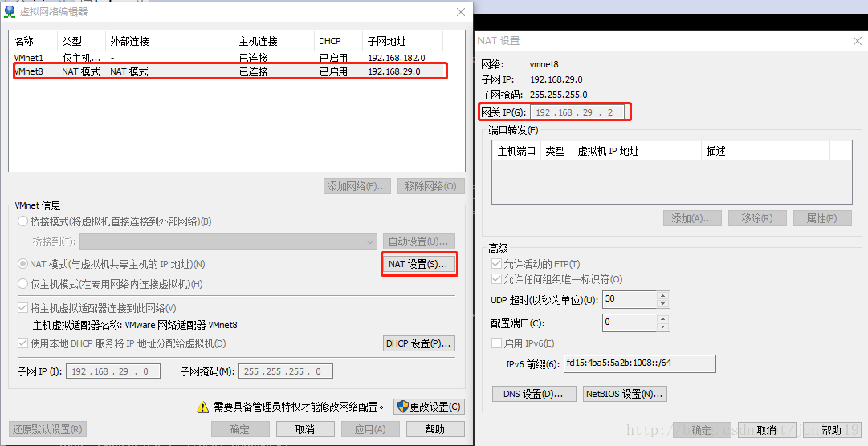Click 还原默认设置(R) button

tap(48, 429)
